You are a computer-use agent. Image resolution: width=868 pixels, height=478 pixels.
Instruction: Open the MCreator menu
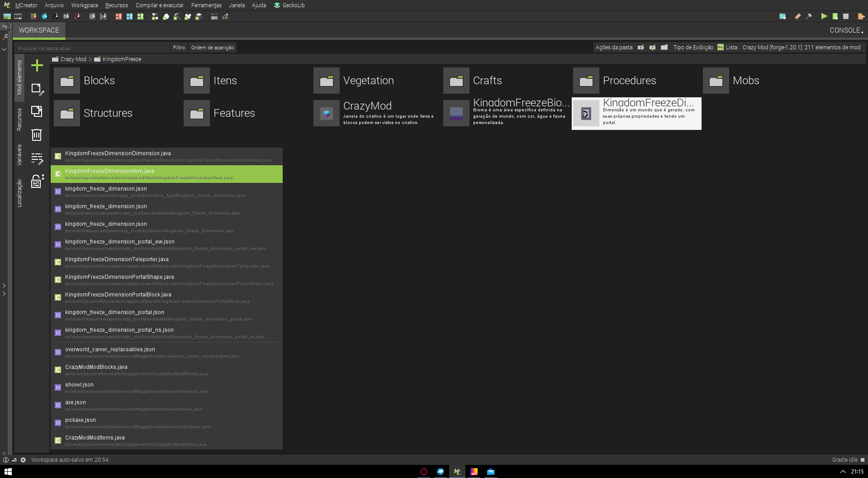click(26, 5)
